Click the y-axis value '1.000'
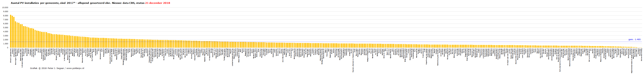The height and width of the screenshot is (75, 644). tap(6, 44)
